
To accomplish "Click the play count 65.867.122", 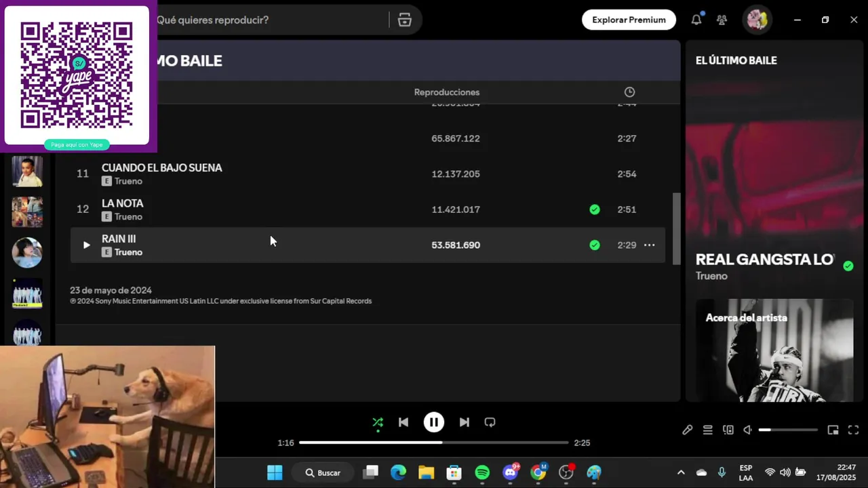I will coord(456,138).
